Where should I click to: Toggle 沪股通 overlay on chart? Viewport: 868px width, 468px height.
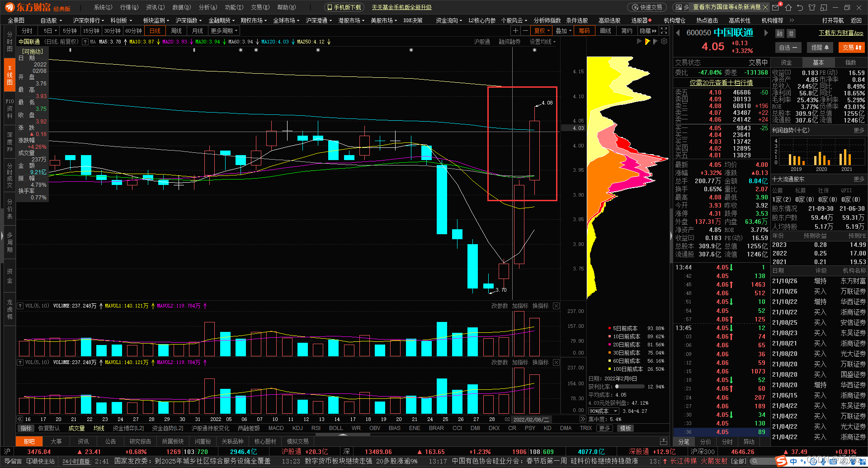tap(482, 42)
